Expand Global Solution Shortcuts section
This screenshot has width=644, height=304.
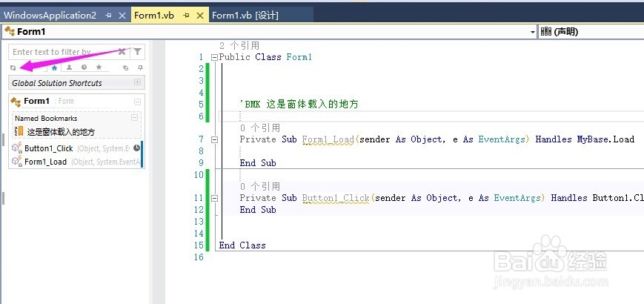point(138,82)
